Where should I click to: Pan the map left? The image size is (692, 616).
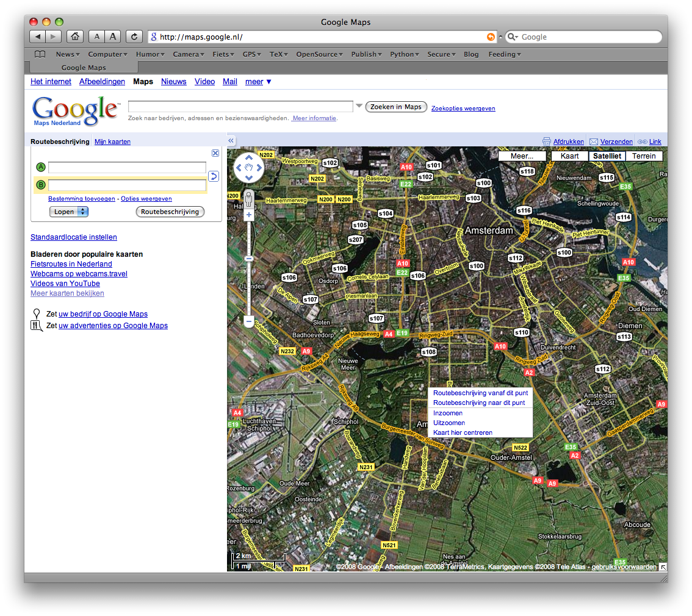click(239, 168)
